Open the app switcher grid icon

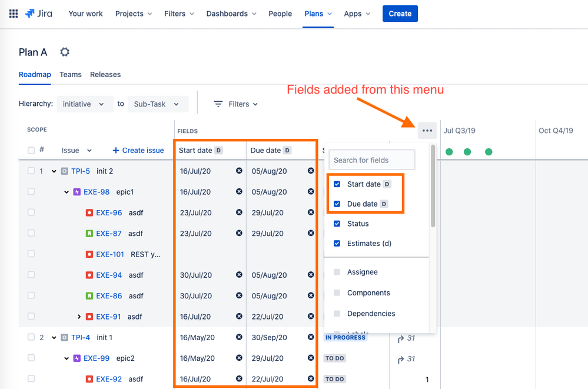[x=14, y=14]
